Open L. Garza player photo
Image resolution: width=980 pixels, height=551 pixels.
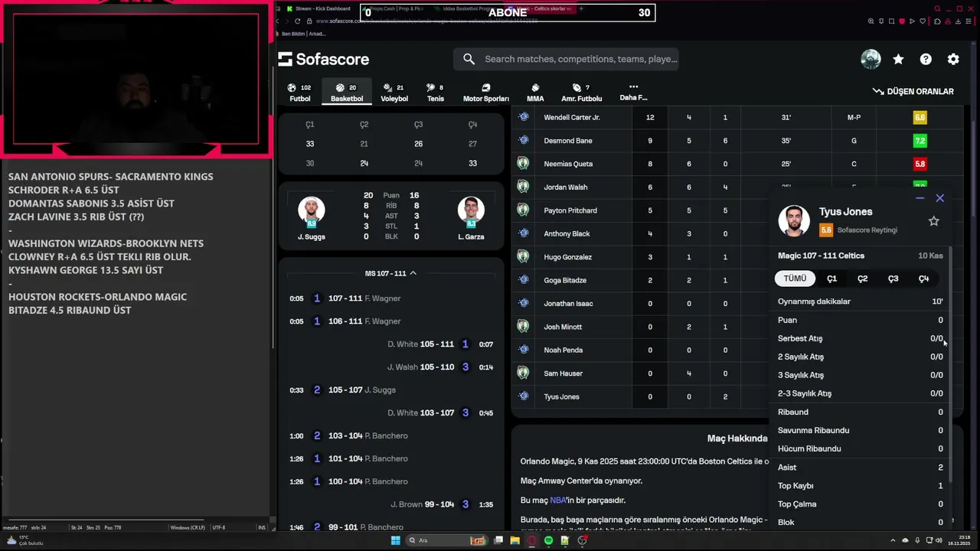[x=470, y=210]
